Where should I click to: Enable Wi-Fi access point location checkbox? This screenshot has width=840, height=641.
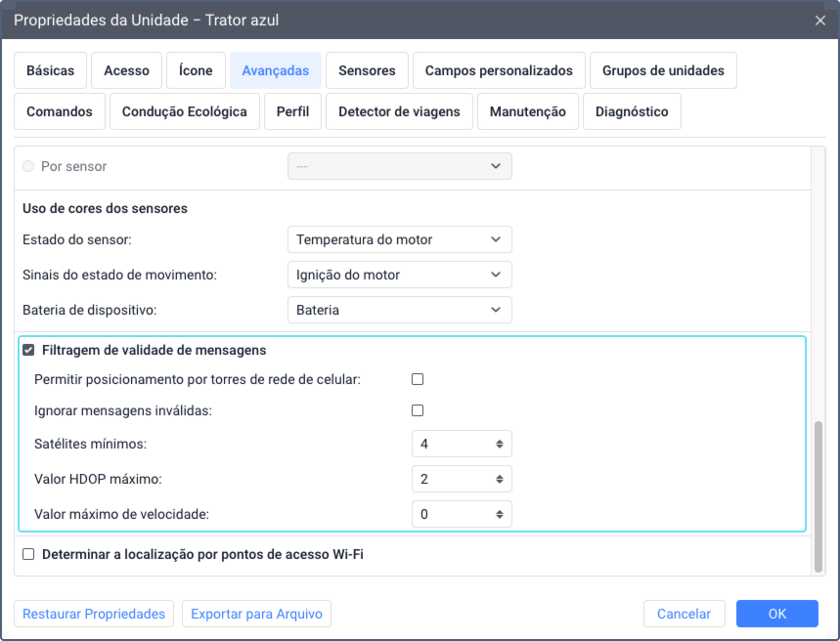coord(28,554)
